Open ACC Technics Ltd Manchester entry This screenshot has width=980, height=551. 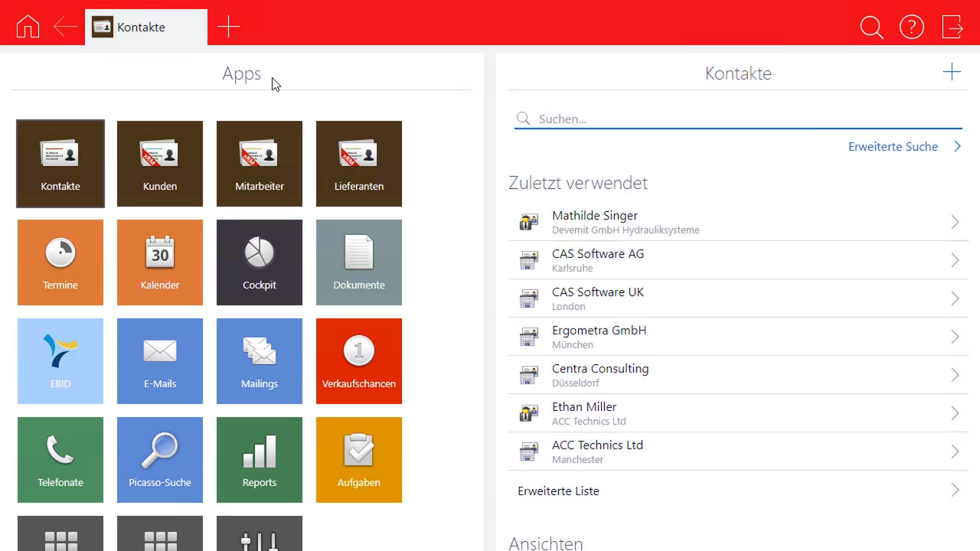(738, 452)
